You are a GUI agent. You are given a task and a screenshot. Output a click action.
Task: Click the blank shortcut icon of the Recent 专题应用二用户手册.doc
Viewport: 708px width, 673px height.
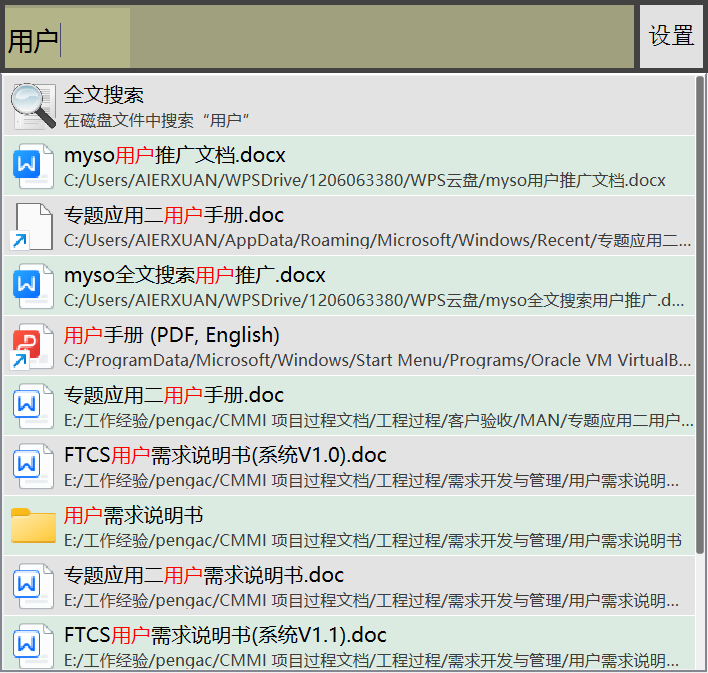(x=33, y=226)
